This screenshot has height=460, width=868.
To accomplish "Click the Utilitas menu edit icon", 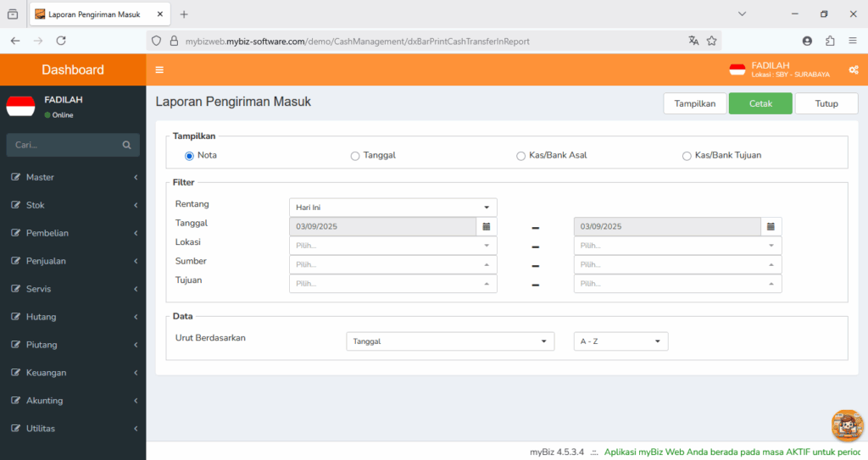I will pos(15,429).
